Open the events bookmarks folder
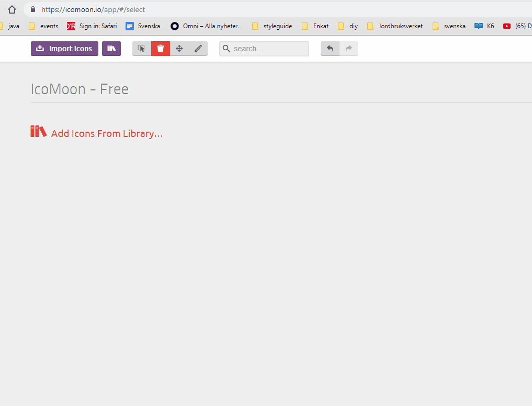The height and width of the screenshot is (406, 532). pyautogui.click(x=43, y=26)
